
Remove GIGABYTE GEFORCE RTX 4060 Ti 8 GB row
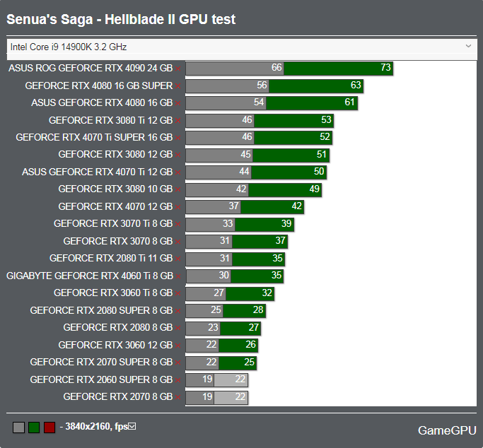(178, 276)
